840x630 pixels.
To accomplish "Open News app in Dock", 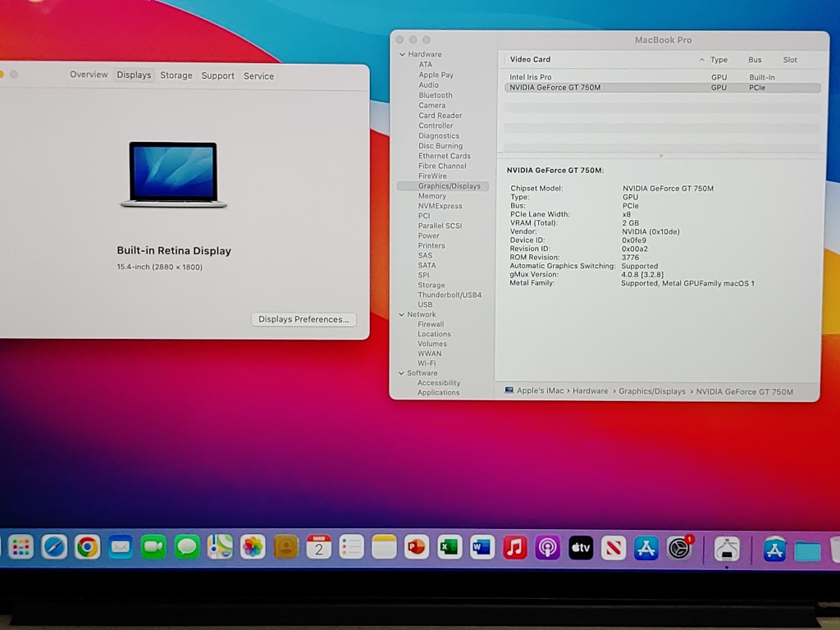I will pos(614,547).
